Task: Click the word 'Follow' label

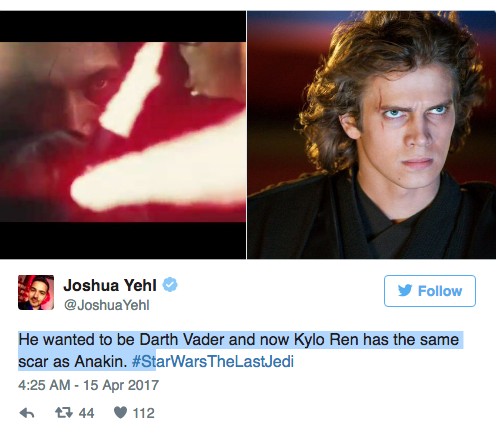Action: pyautogui.click(x=440, y=291)
